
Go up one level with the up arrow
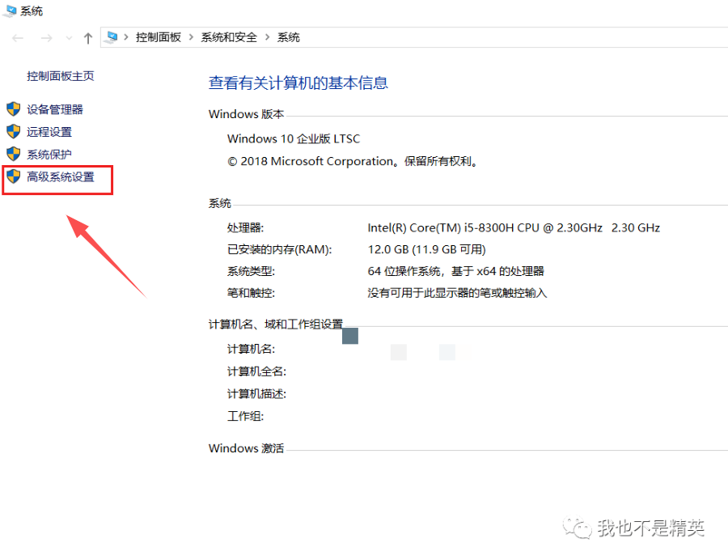(88, 38)
